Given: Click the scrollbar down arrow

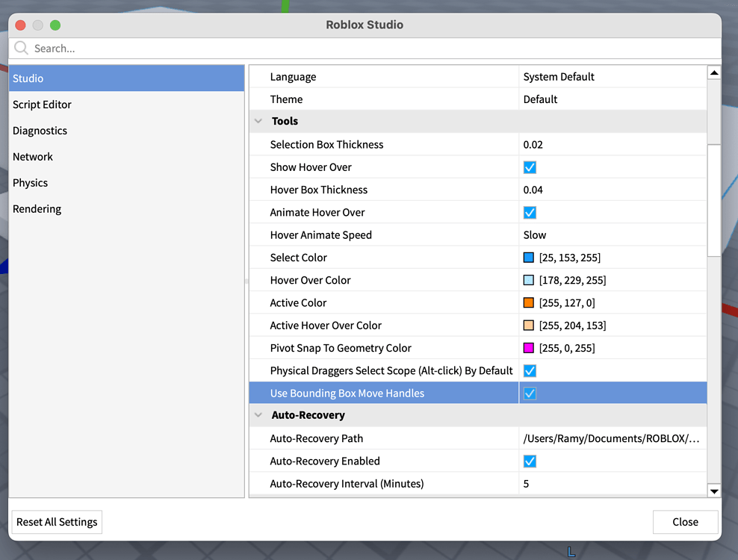Looking at the screenshot, I should [714, 491].
